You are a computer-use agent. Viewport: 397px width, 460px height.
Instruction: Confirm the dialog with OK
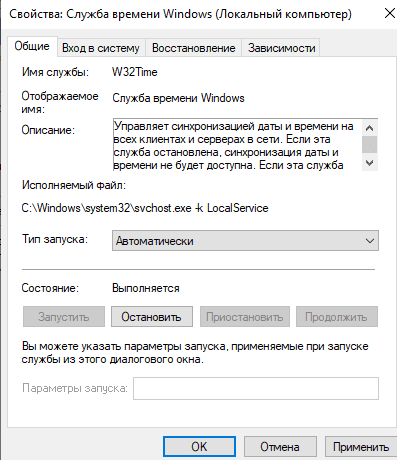point(199,447)
